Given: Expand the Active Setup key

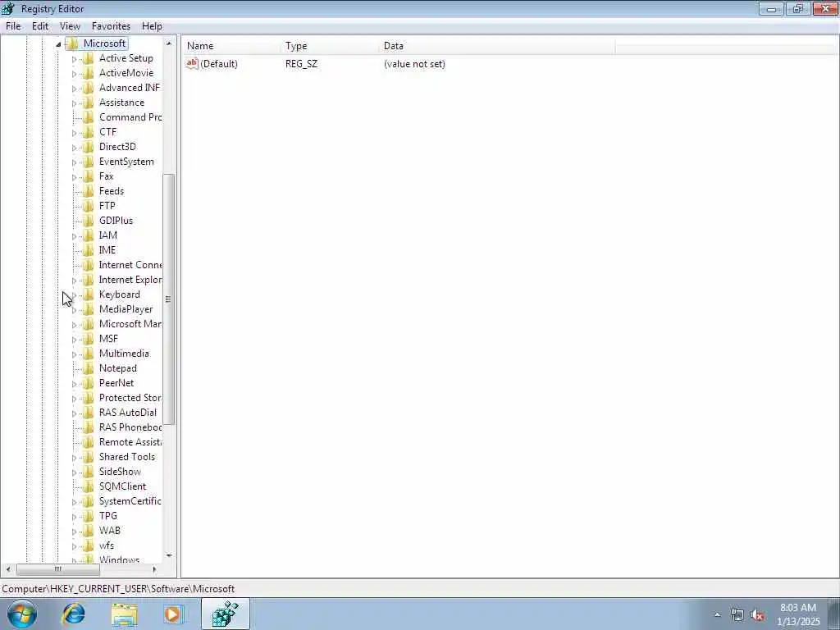Looking at the screenshot, I should coord(74,59).
